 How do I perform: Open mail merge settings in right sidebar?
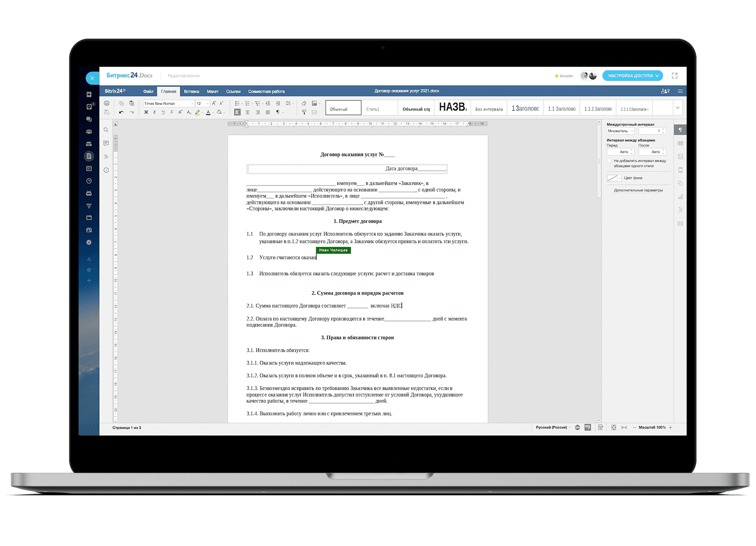(x=680, y=223)
